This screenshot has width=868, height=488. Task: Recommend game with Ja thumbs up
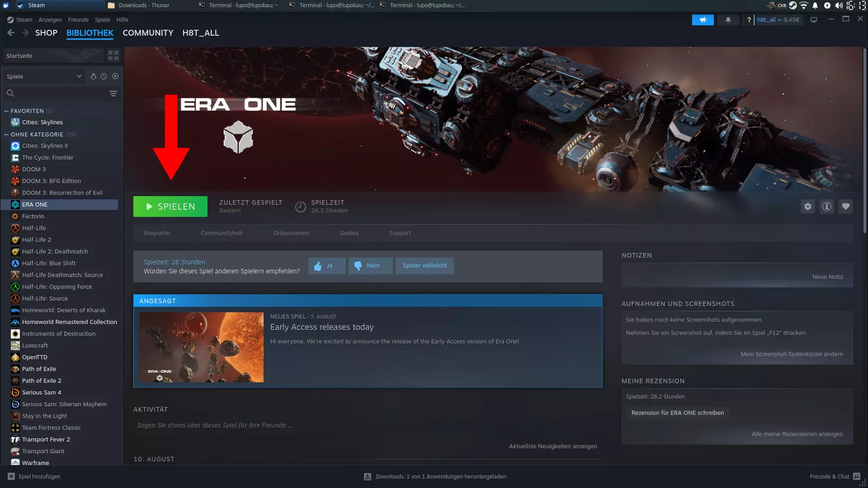click(x=326, y=266)
